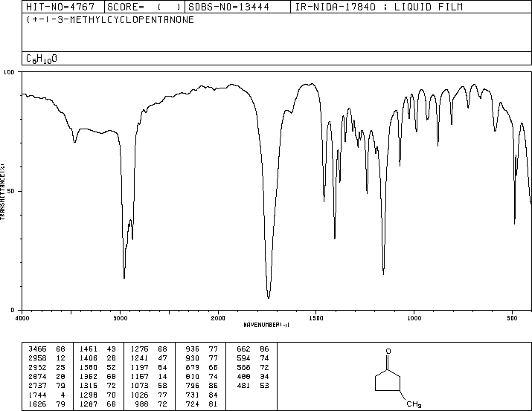
Task: Select peak table entry 2874
Action: pos(38,376)
